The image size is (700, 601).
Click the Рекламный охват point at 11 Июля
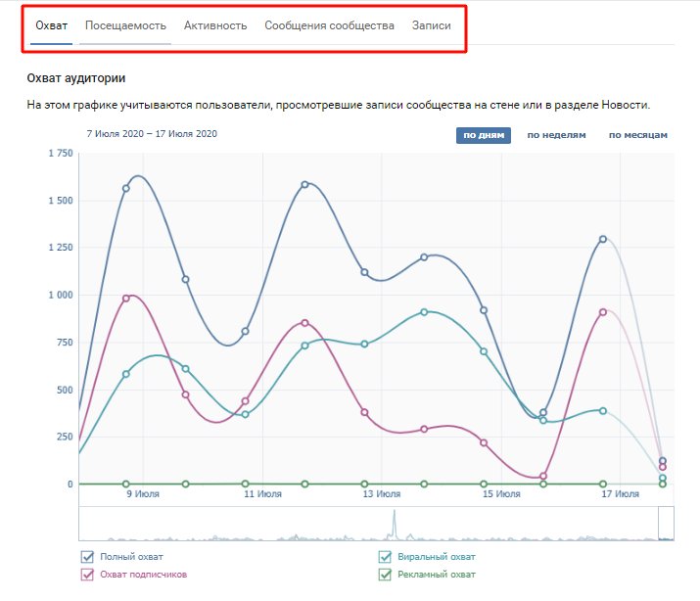245,484
